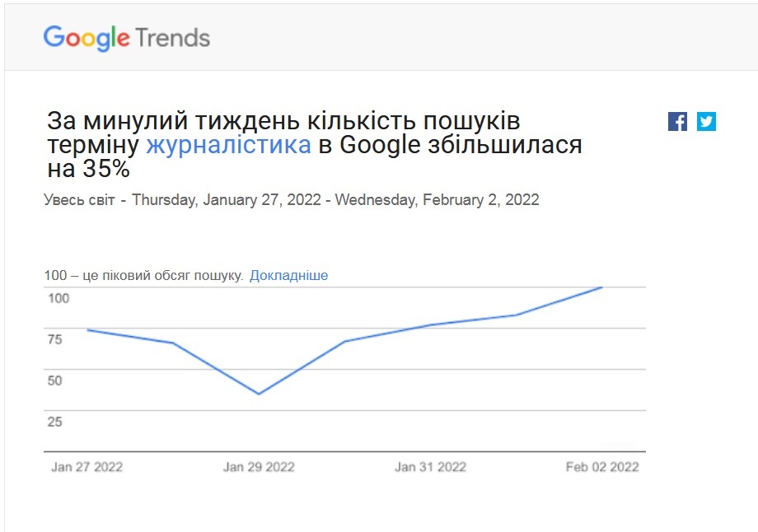Click the Twitter share icon
This screenshot has width=758, height=532.
tap(706, 122)
